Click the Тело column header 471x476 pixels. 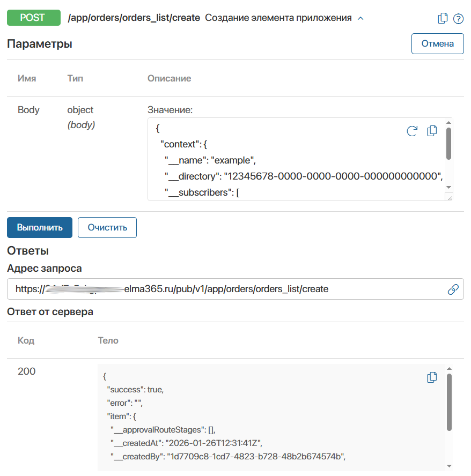click(108, 340)
